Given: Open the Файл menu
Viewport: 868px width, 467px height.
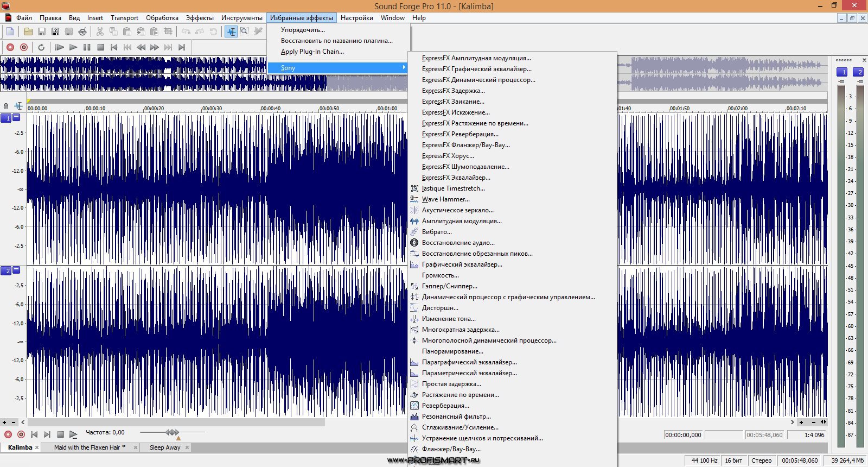Looking at the screenshot, I should tap(23, 17).
